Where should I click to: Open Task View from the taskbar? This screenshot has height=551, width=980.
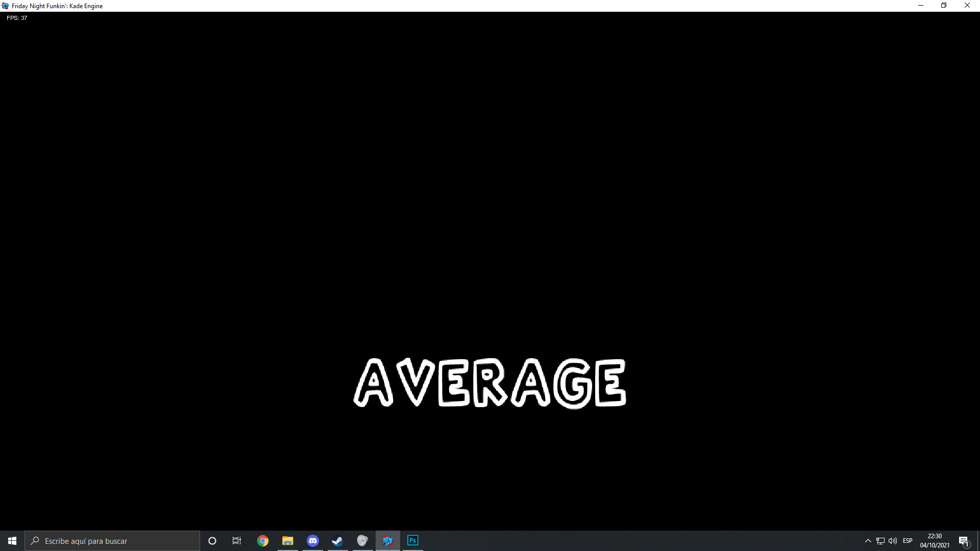(237, 541)
